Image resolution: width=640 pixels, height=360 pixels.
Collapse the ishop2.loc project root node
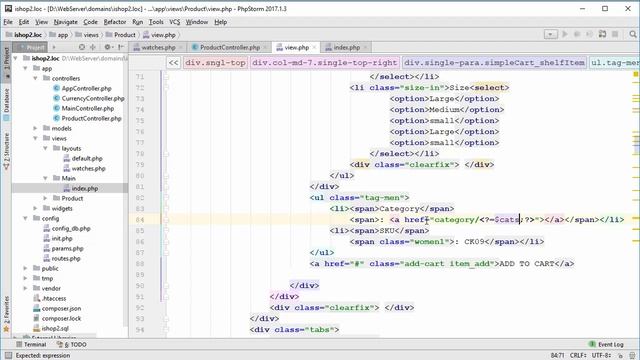(16, 58)
